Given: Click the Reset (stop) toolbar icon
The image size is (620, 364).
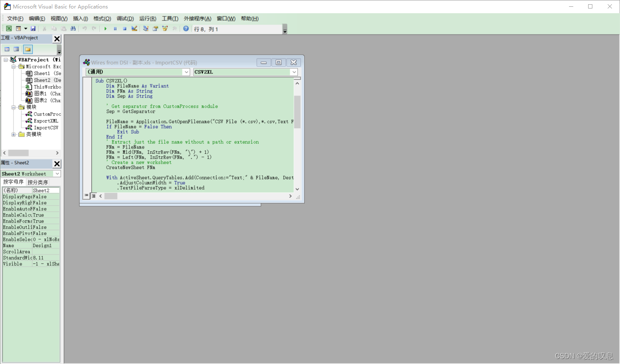Looking at the screenshot, I should coord(125,28).
